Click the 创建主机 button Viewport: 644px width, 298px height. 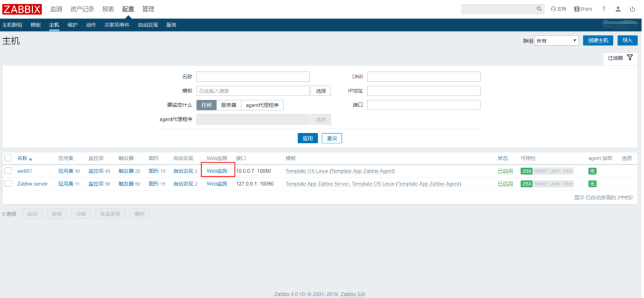pos(598,40)
